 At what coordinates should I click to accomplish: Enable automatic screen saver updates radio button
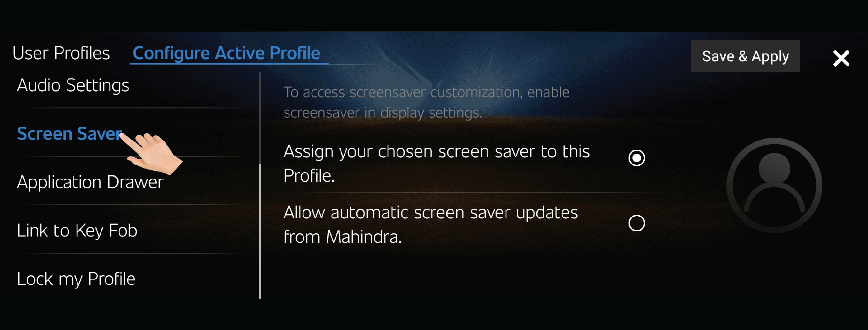point(637,223)
